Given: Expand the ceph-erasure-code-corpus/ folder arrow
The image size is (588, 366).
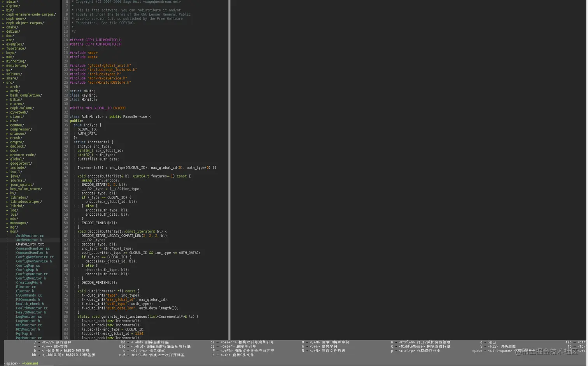Looking at the screenshot, I should pos(3,14).
